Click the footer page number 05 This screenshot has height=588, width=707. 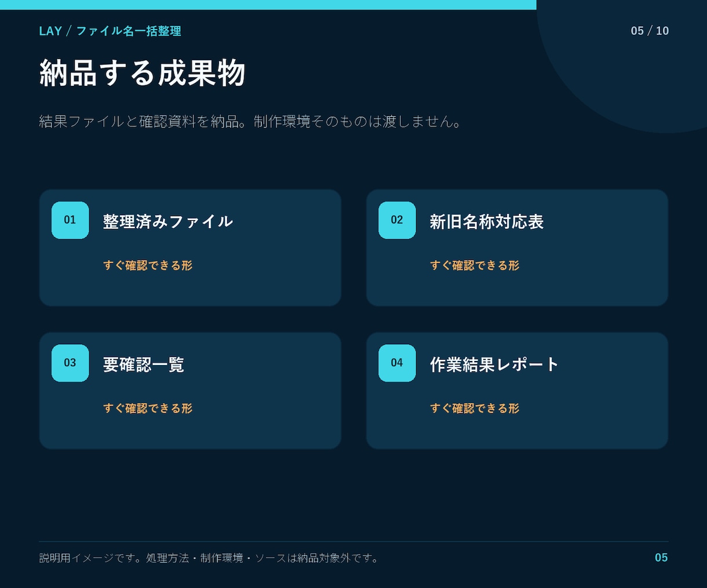point(661,558)
